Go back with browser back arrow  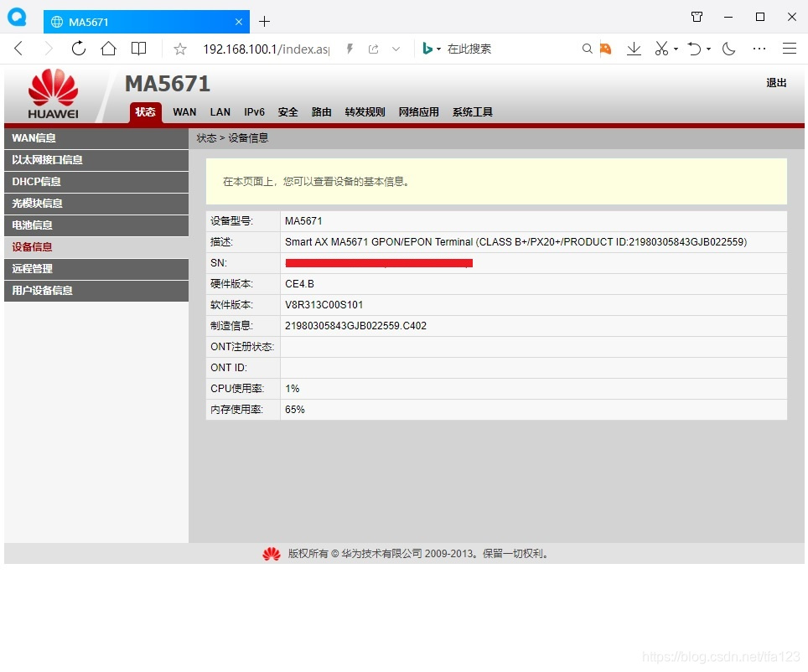coord(18,49)
